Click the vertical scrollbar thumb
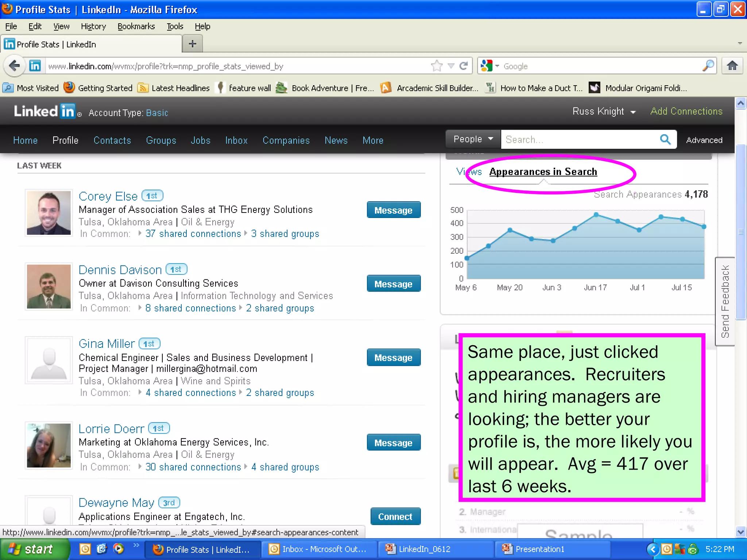Screen dimensions: 747x560 (x=740, y=232)
